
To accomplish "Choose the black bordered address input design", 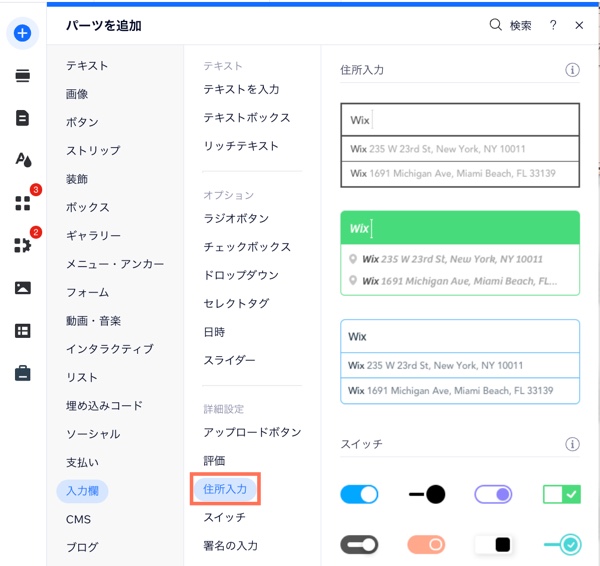I will [x=460, y=145].
